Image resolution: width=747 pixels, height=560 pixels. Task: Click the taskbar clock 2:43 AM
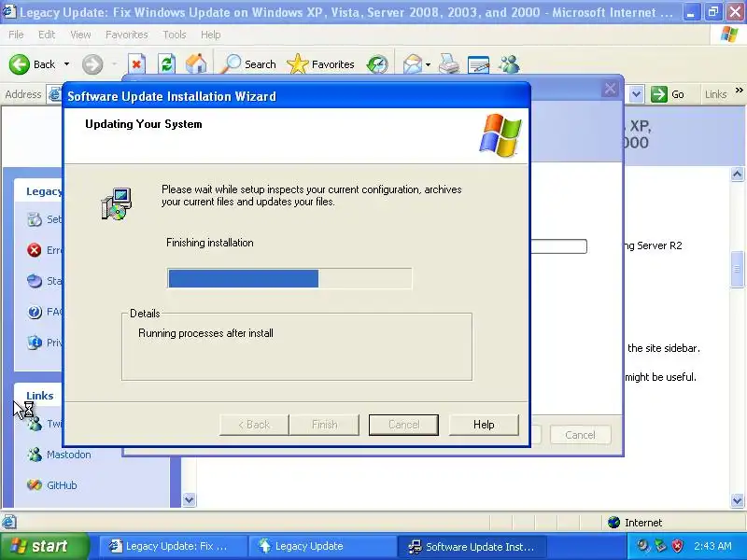coord(712,546)
